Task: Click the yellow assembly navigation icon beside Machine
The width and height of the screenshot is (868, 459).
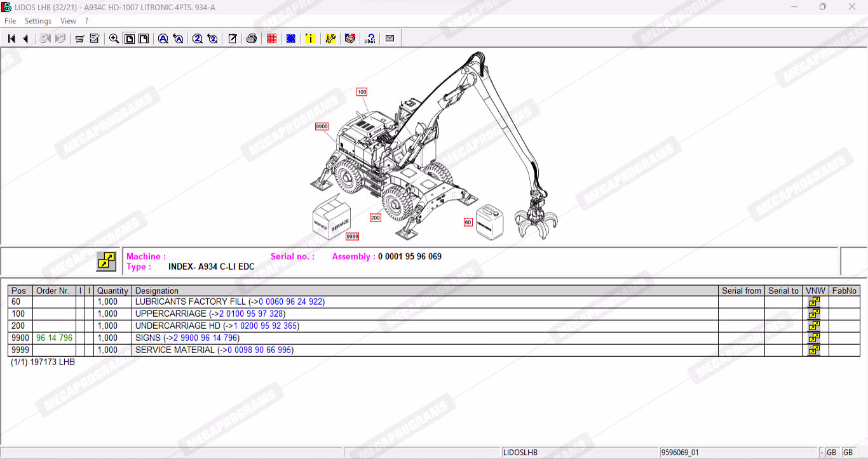Action: (106, 261)
